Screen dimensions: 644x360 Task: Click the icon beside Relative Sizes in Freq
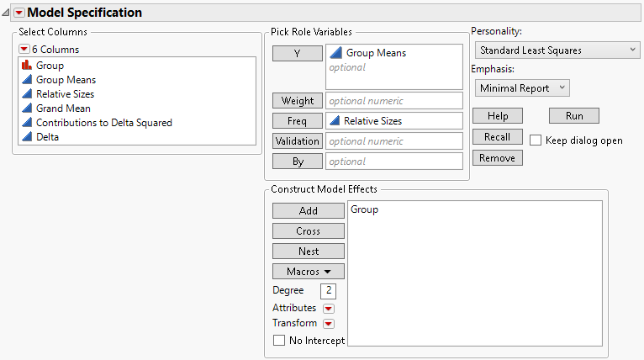pos(335,120)
